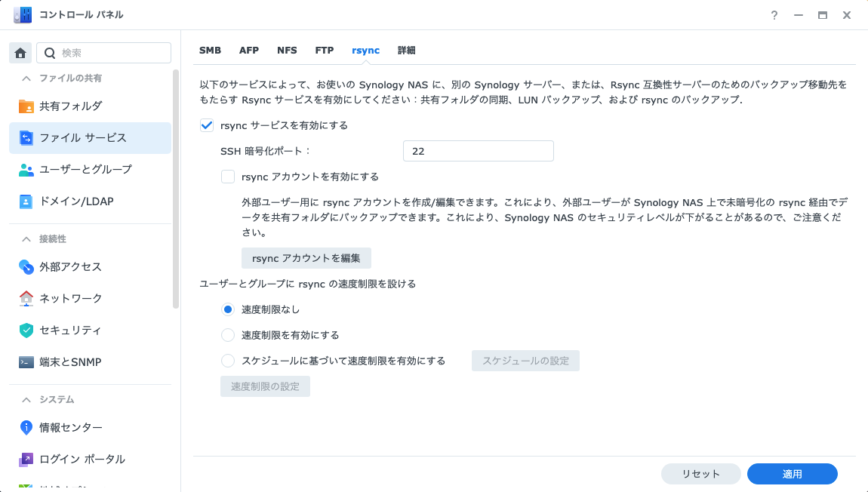The image size is (868, 492).
Task: Open ドメイン/LDAP in the sidebar
Action: coord(91,201)
